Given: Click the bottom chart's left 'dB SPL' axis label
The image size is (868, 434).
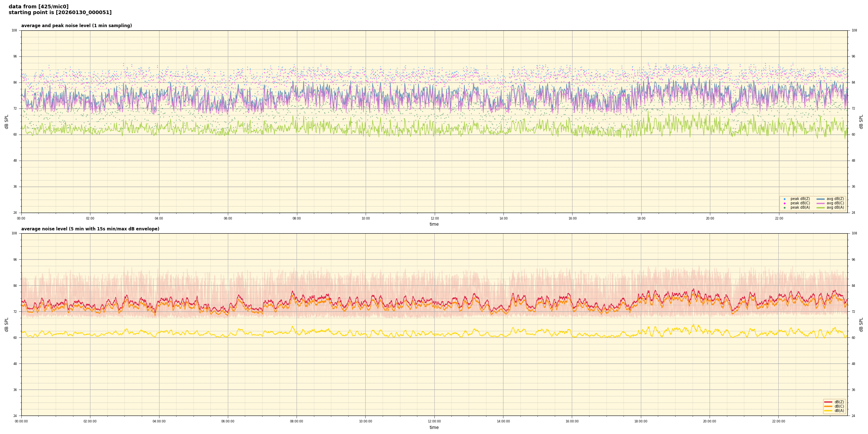Looking at the screenshot, I should click(7, 324).
